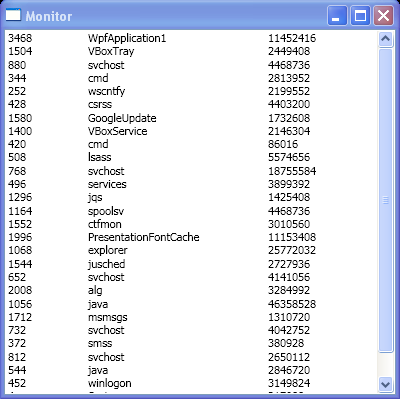Select memory value 380928
Screen dimensions: 400x399
286,343
